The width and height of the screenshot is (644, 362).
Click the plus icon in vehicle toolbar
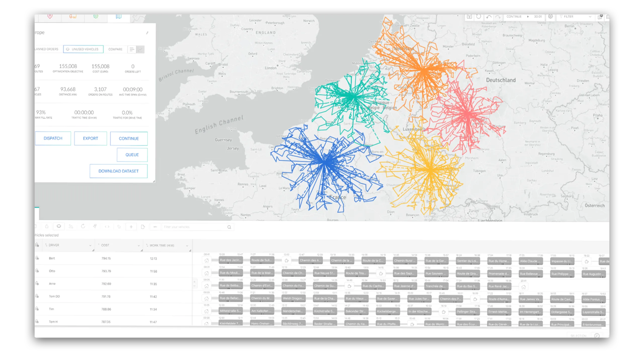pyautogui.click(x=131, y=227)
